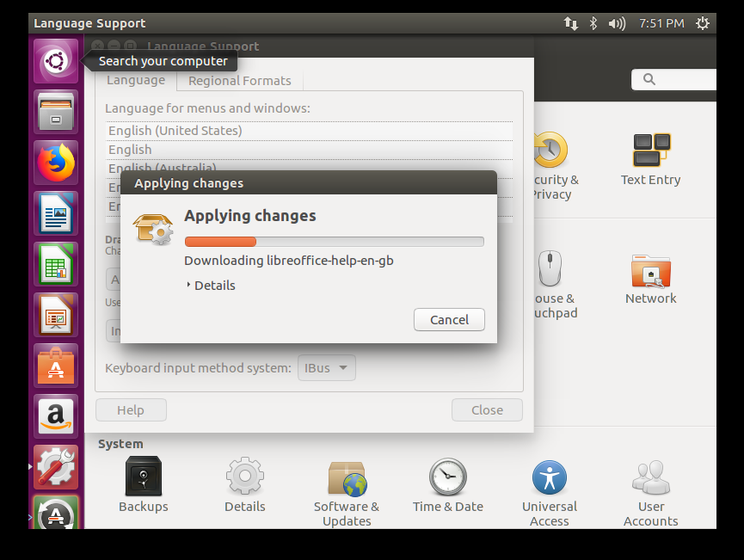The width and height of the screenshot is (744, 560).
Task: Open Ubuntu Software Center from launcher
Action: 56,366
